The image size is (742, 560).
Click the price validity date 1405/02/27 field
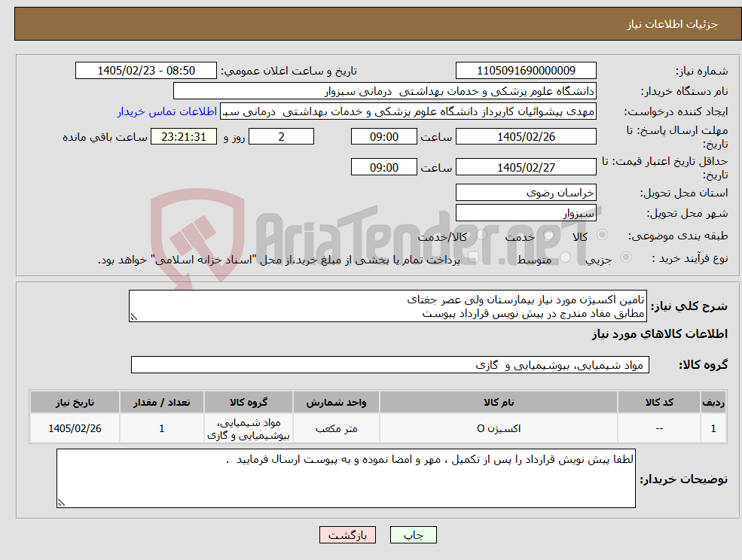(526, 167)
